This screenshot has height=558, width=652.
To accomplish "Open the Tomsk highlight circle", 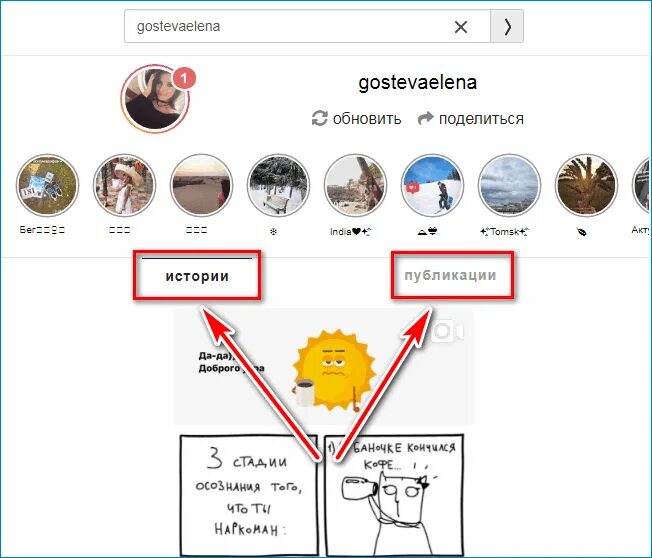I will (x=509, y=184).
